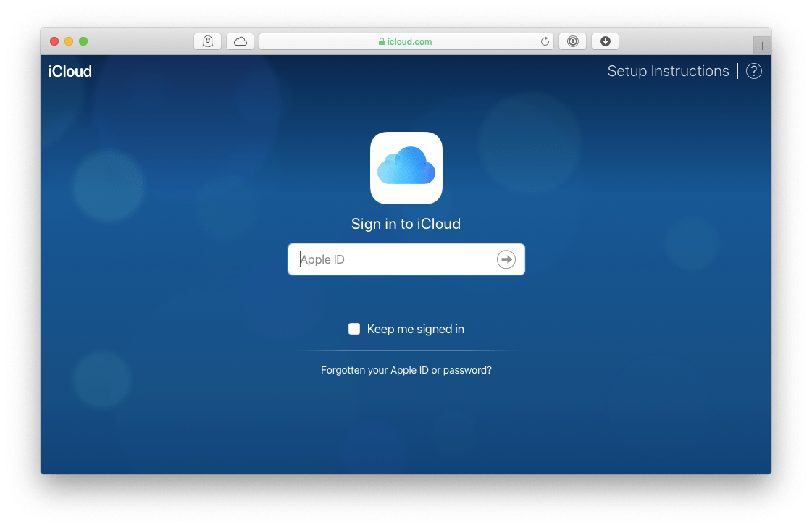Open the Forgotten your Apple ID or password link

click(406, 369)
